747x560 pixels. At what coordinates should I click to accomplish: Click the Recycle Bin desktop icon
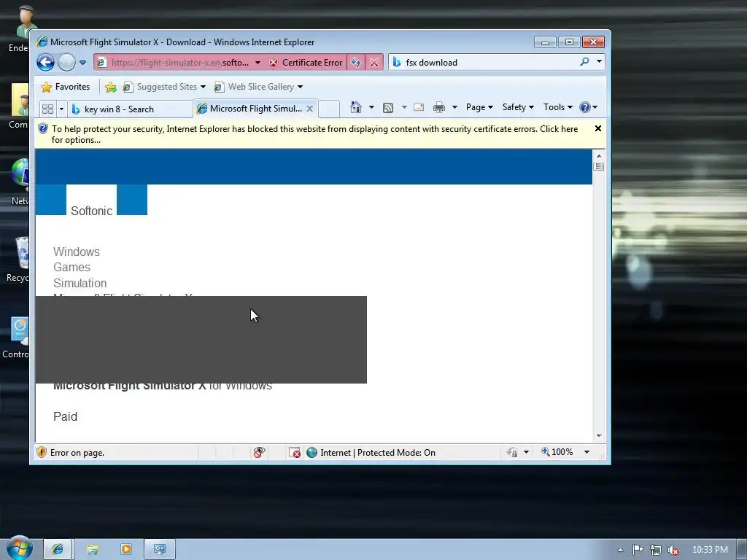19,260
